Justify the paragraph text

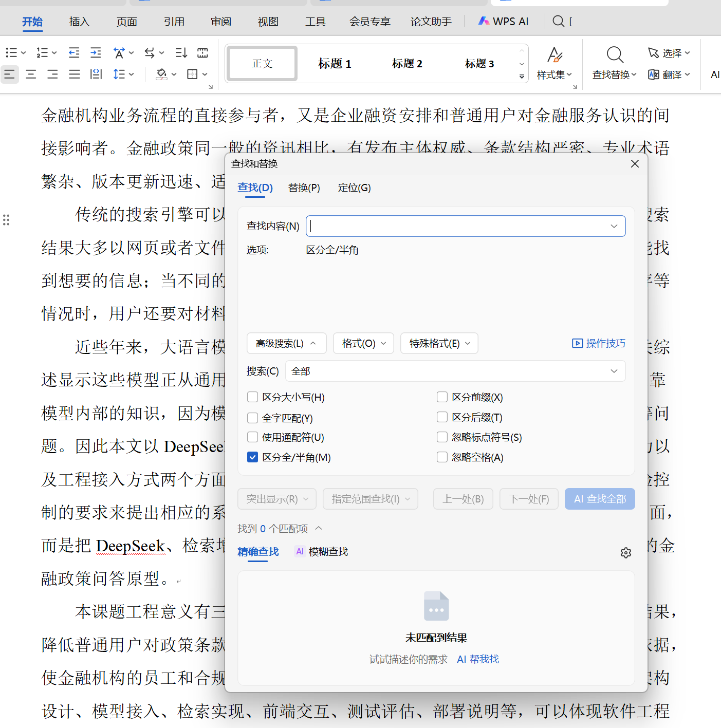pyautogui.click(x=75, y=74)
